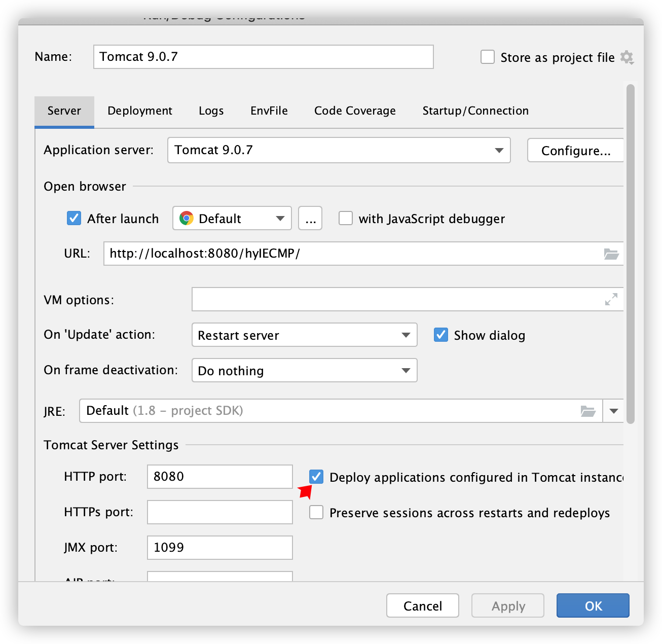Image resolution: width=662 pixels, height=644 pixels.
Task: Enable Preserve sessions across restarts and redeploys
Action: (316, 512)
